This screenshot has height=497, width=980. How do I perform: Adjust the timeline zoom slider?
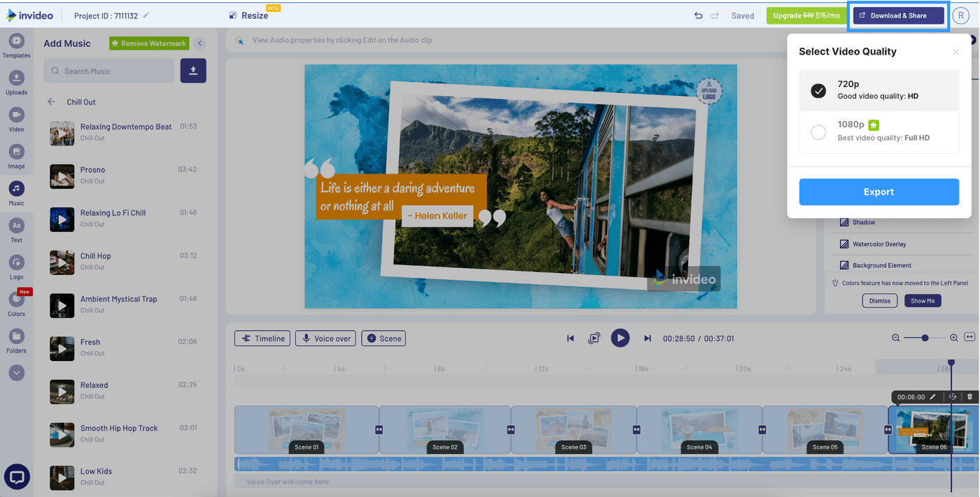point(924,337)
